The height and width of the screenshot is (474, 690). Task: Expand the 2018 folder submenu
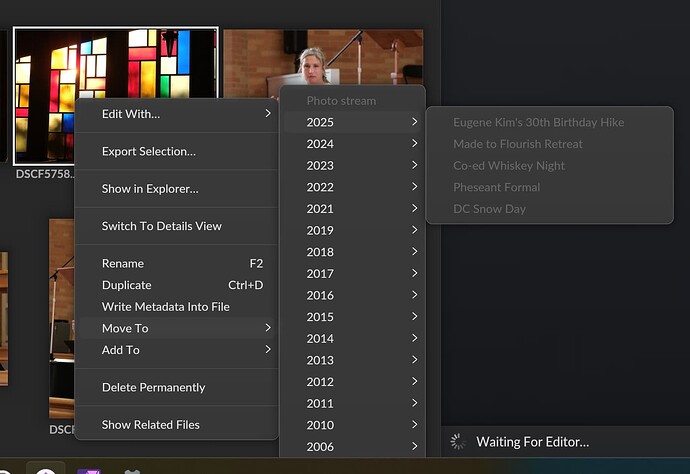click(x=352, y=252)
